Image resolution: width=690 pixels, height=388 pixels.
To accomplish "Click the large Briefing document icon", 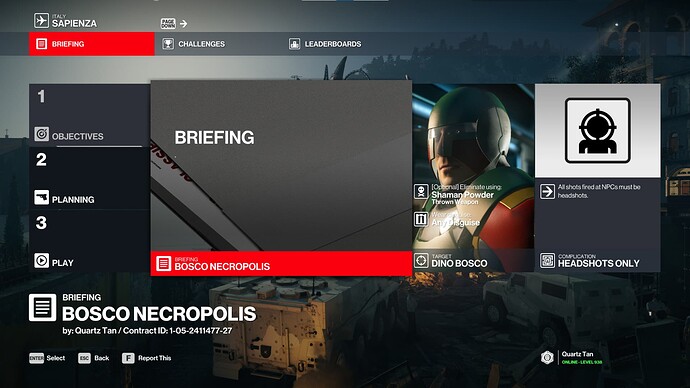I will [43, 307].
